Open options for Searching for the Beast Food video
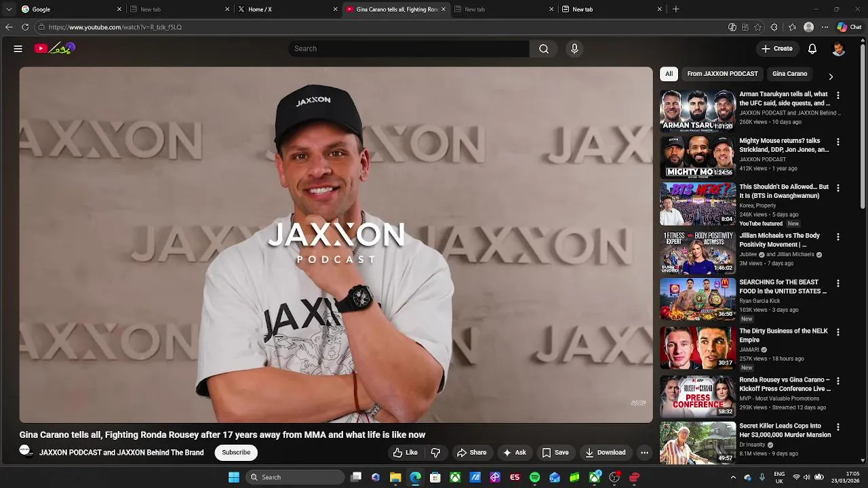 tap(838, 283)
